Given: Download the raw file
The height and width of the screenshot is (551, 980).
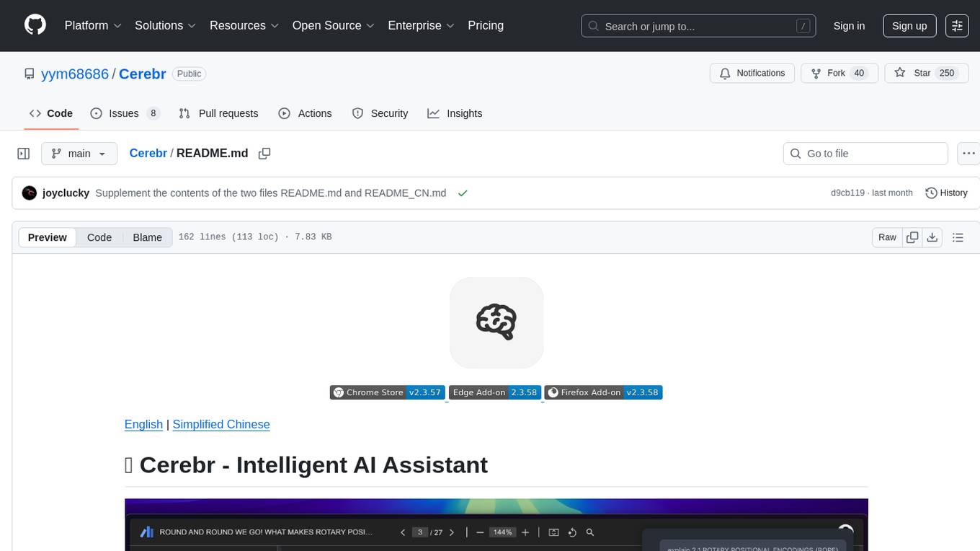Looking at the screenshot, I should (932, 237).
